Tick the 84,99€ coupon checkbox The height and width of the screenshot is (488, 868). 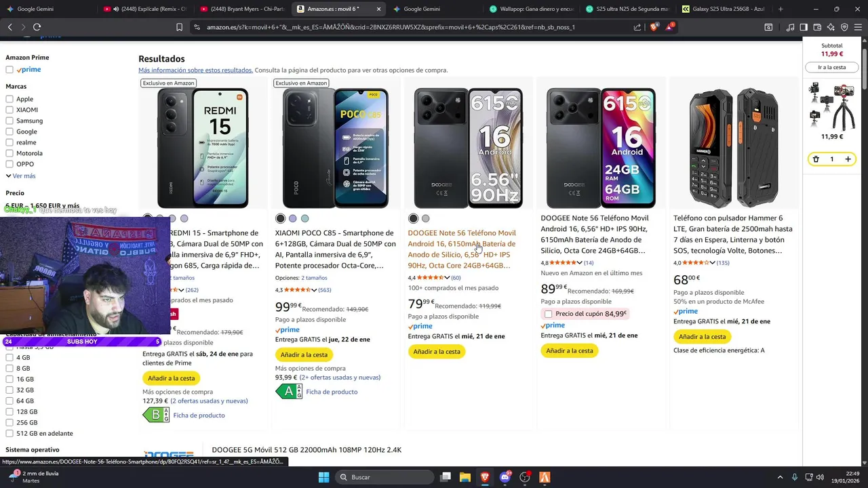pyautogui.click(x=548, y=314)
